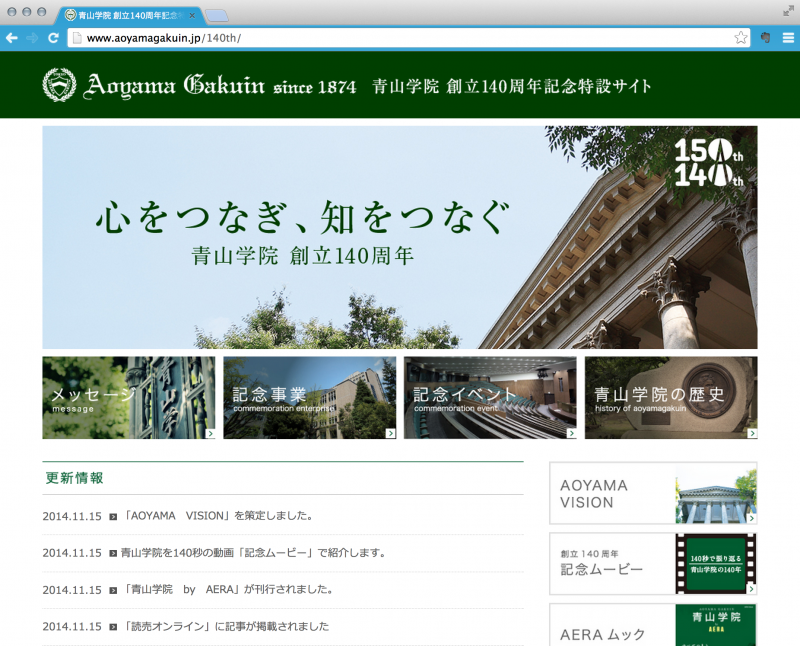This screenshot has height=646, width=800.
Task: Click the arrow icon on 記念ムービー banner
Action: point(752,589)
